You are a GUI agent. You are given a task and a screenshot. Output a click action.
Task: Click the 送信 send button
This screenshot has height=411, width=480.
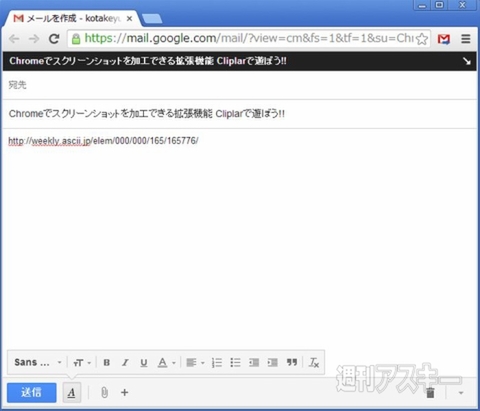32,392
